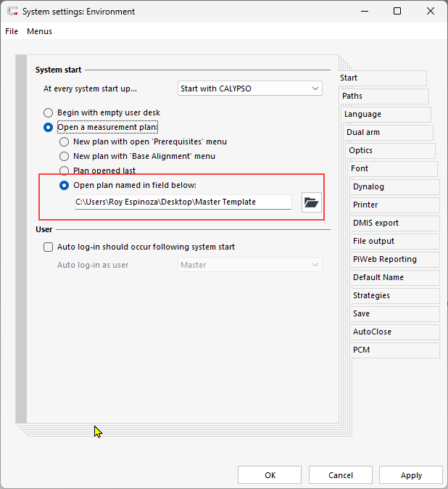Switch to the AutoClose tab
Viewport: 448px width, 489px height.
[396, 332]
